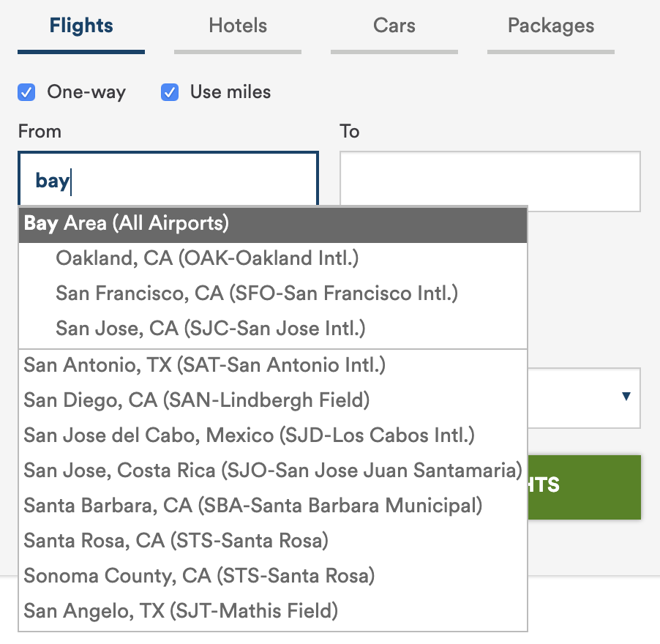660x644 pixels.
Task: Switch to the Flights tab
Action: 81,26
